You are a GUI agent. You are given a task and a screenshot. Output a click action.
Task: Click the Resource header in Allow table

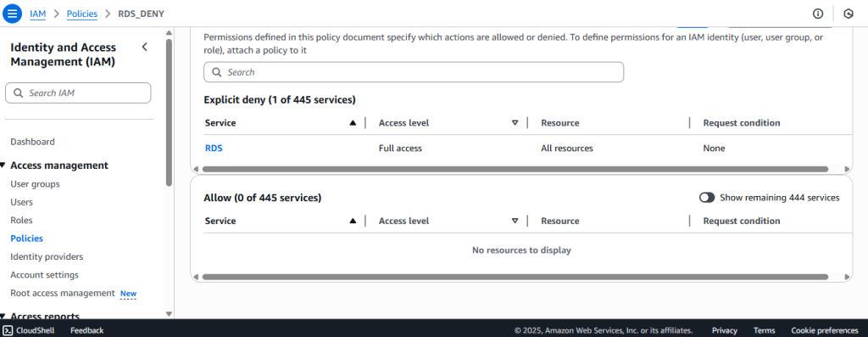click(559, 222)
